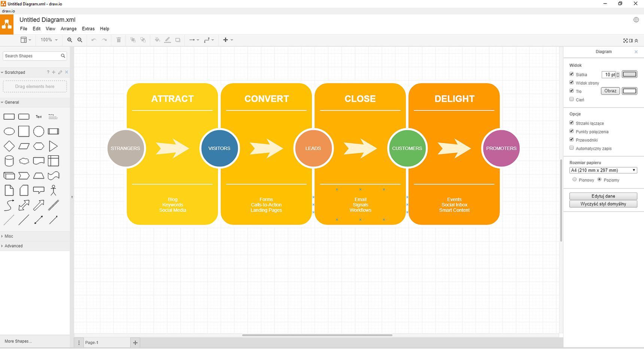Viewport: 644px width, 349px height.
Task: Open the Extras menu
Action: (x=88, y=29)
